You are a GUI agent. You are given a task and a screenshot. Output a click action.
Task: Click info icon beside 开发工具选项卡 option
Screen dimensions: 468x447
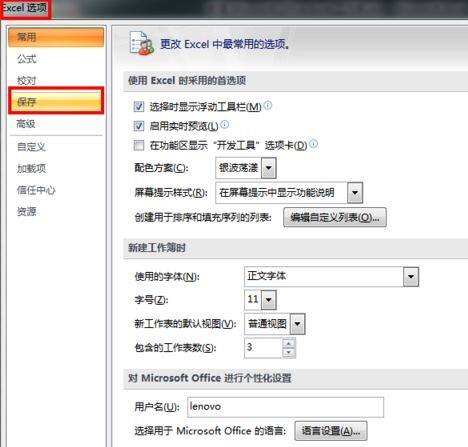click(313, 144)
